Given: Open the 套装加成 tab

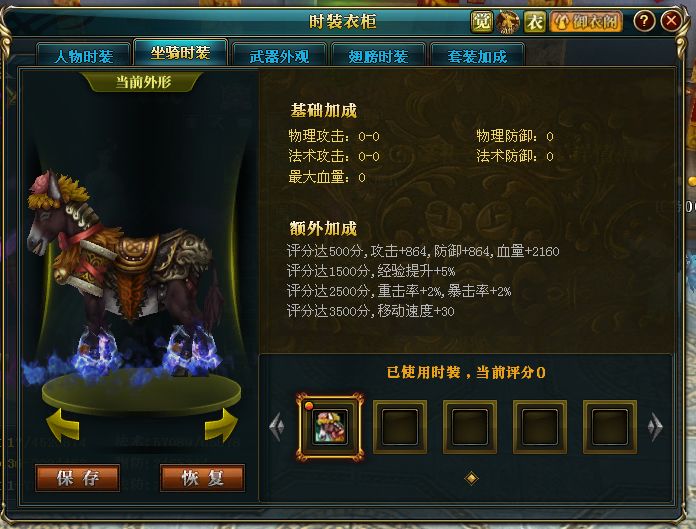Looking at the screenshot, I should tap(477, 55).
